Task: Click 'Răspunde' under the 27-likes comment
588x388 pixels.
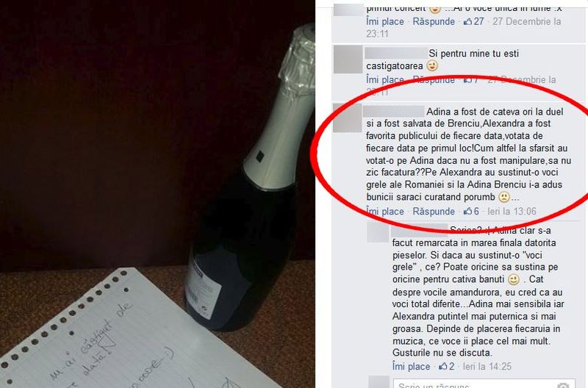Action: pos(434,22)
